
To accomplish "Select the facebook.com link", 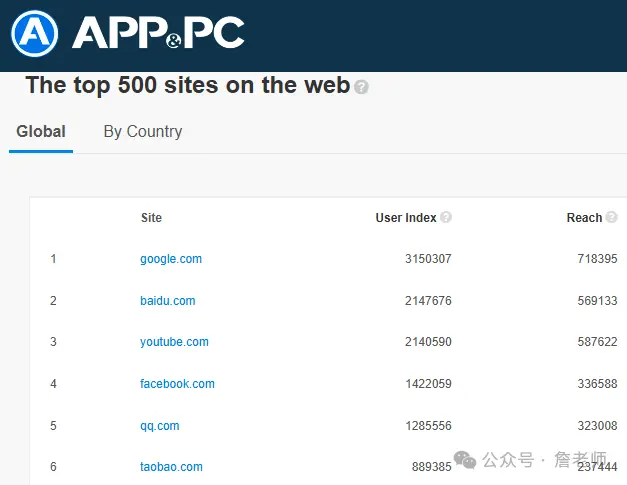I will tap(177, 384).
